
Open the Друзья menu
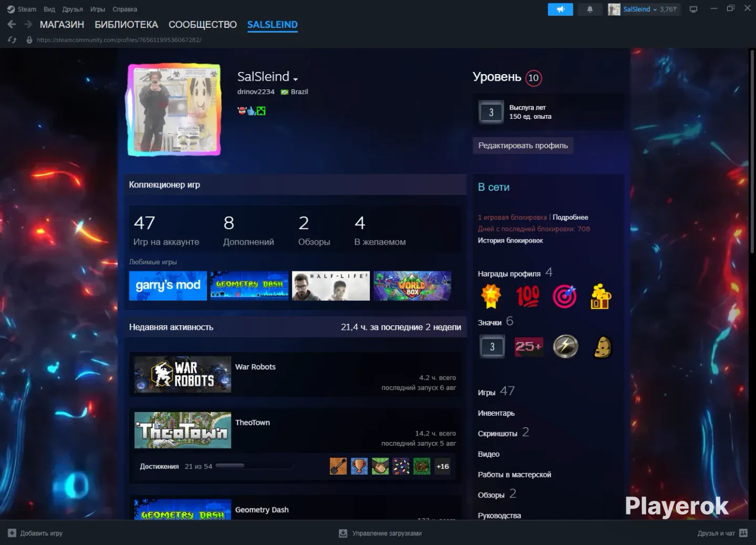72,9
